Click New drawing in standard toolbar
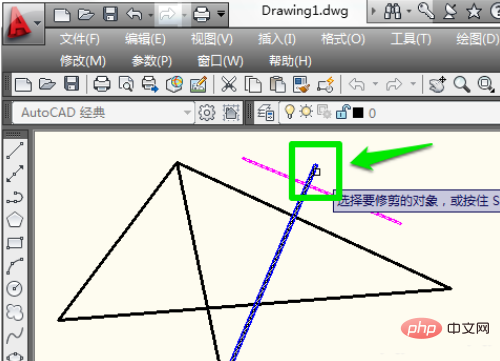Image resolution: width=500 pixels, height=361 pixels. [x=23, y=84]
